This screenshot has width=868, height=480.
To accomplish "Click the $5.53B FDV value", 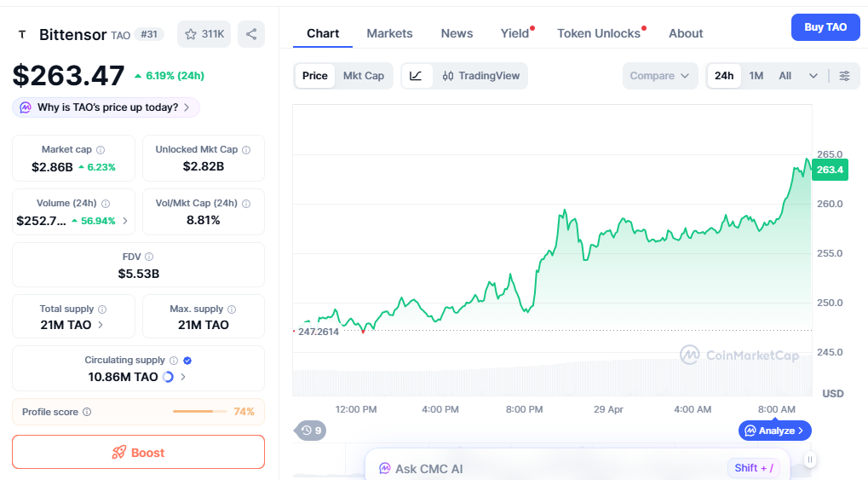I will pos(138,274).
